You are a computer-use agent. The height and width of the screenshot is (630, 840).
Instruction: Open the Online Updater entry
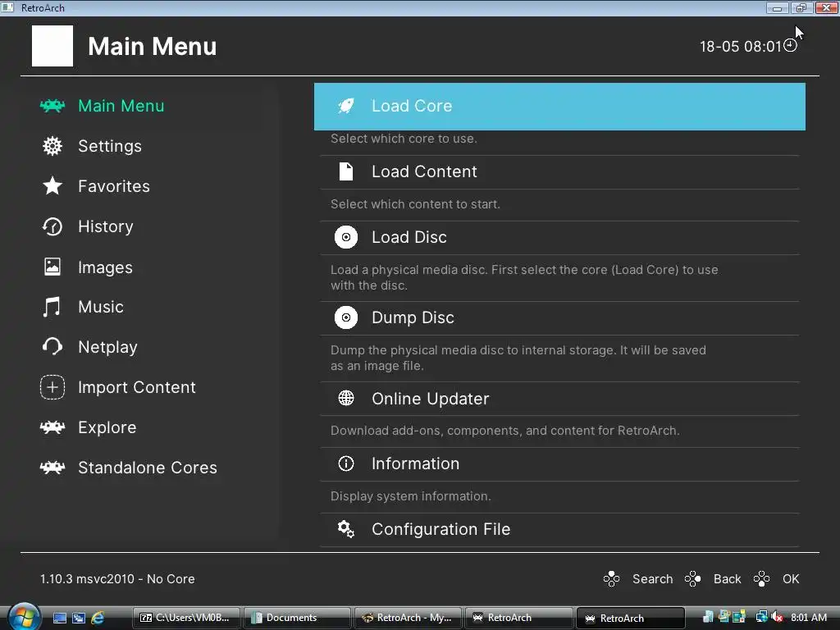tap(559, 398)
